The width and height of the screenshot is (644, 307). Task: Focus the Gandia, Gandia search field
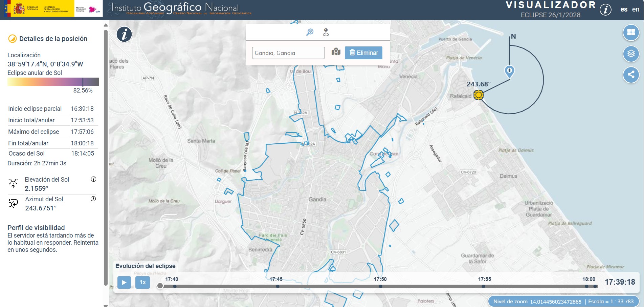tap(288, 53)
